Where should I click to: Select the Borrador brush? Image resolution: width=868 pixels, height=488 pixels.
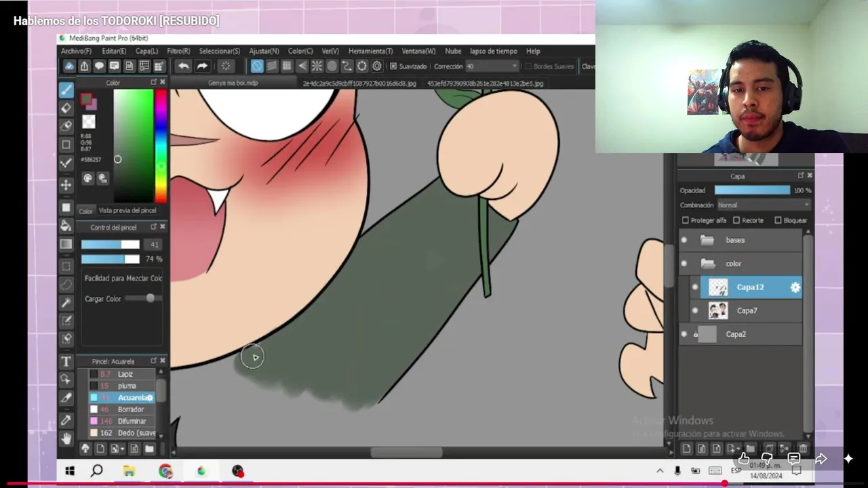coord(121,409)
